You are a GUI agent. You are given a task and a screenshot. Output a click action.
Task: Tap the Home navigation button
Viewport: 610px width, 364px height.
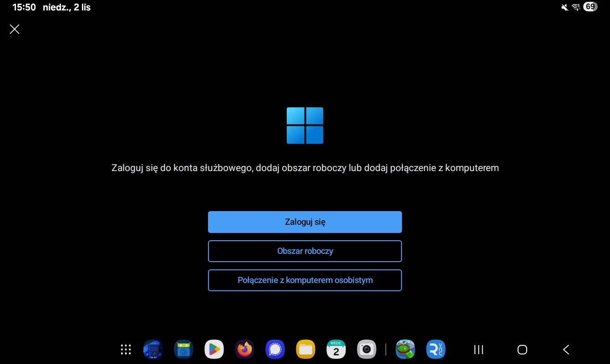522,349
